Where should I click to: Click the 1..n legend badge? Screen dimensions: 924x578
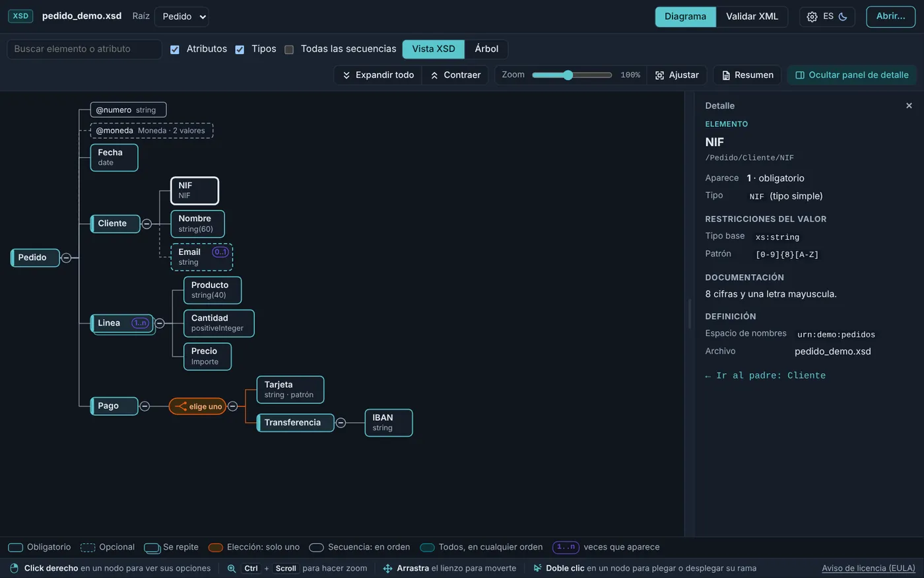[x=566, y=547]
